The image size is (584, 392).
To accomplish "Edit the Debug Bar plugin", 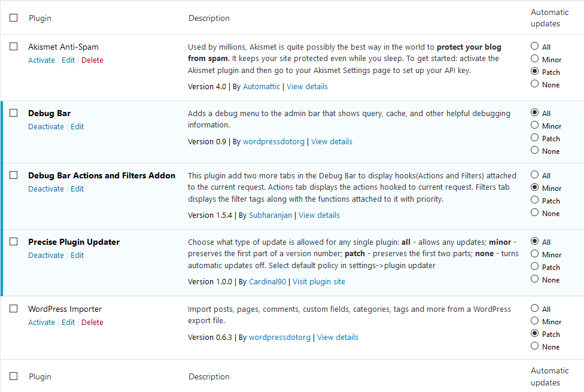I will [77, 127].
